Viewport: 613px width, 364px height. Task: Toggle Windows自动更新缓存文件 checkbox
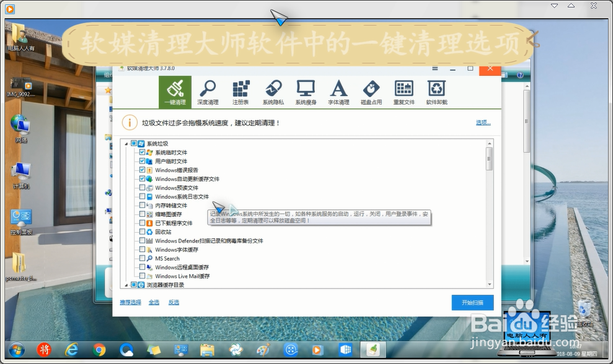143,178
